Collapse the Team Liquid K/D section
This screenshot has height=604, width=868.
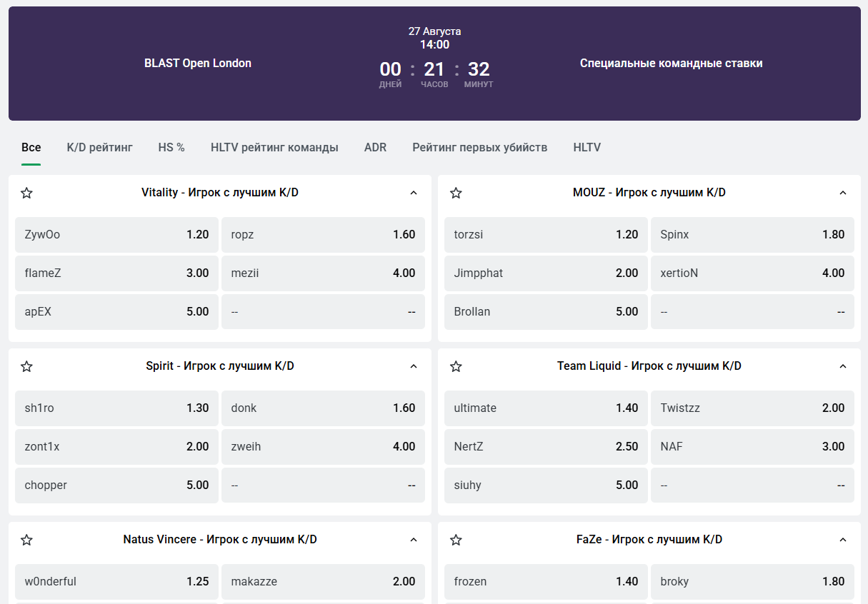pos(842,366)
